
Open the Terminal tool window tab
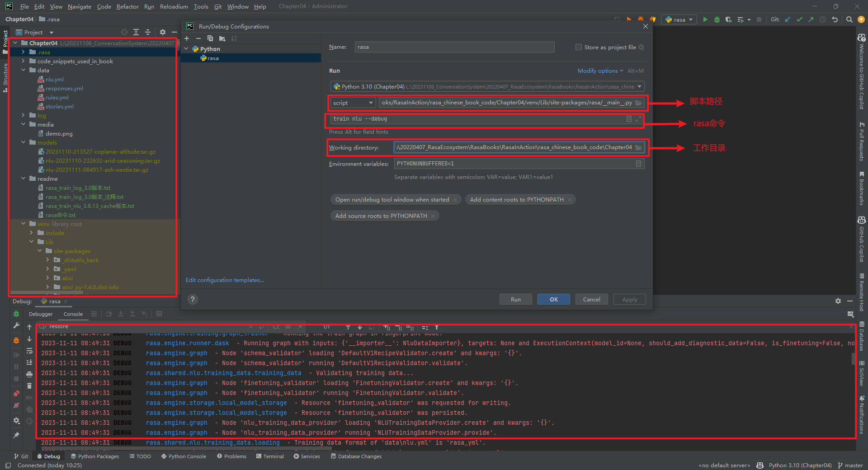(x=270, y=456)
